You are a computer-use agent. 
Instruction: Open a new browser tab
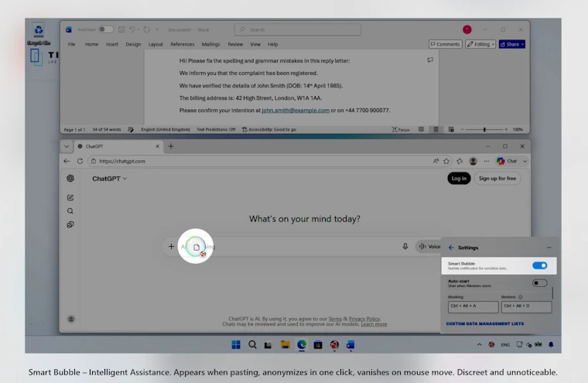click(x=171, y=146)
